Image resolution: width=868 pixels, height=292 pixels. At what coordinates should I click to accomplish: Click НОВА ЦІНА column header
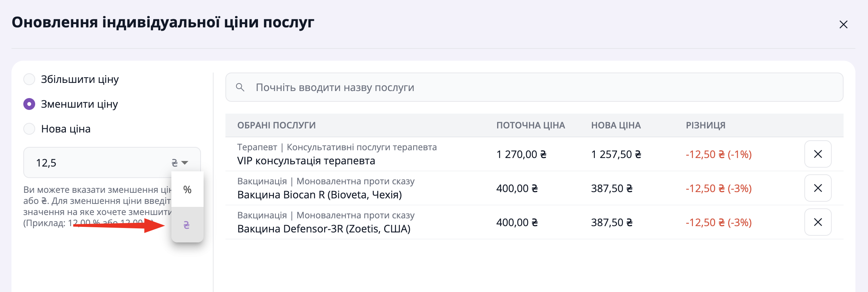pyautogui.click(x=616, y=125)
